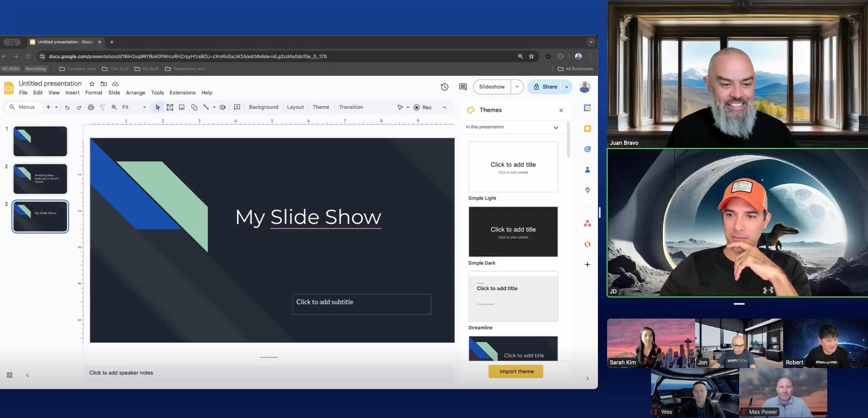Click the Import theme button
Image resolution: width=868 pixels, height=418 pixels.
(x=516, y=371)
